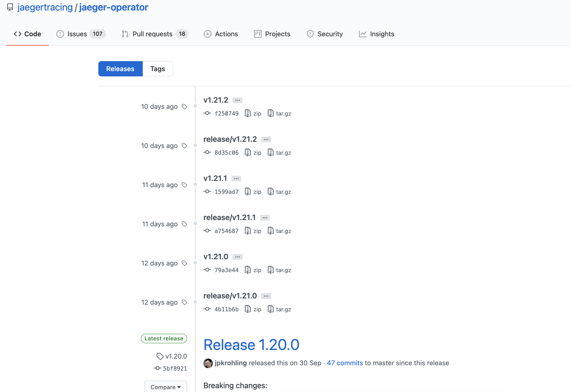Expand the ellipsis toggle beside release/v1.21.1
The height and width of the screenshot is (392, 571).
(x=265, y=218)
